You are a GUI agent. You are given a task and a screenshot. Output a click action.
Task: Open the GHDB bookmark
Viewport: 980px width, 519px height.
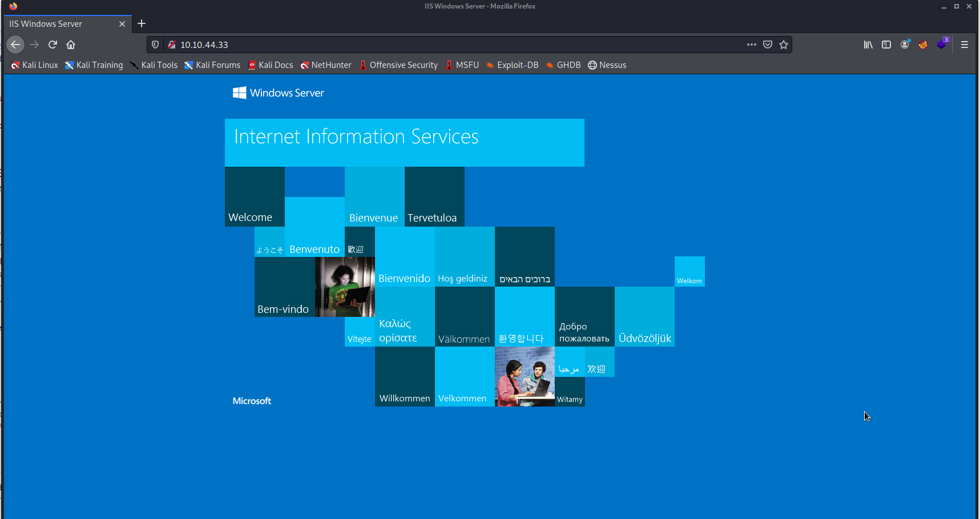click(x=563, y=65)
